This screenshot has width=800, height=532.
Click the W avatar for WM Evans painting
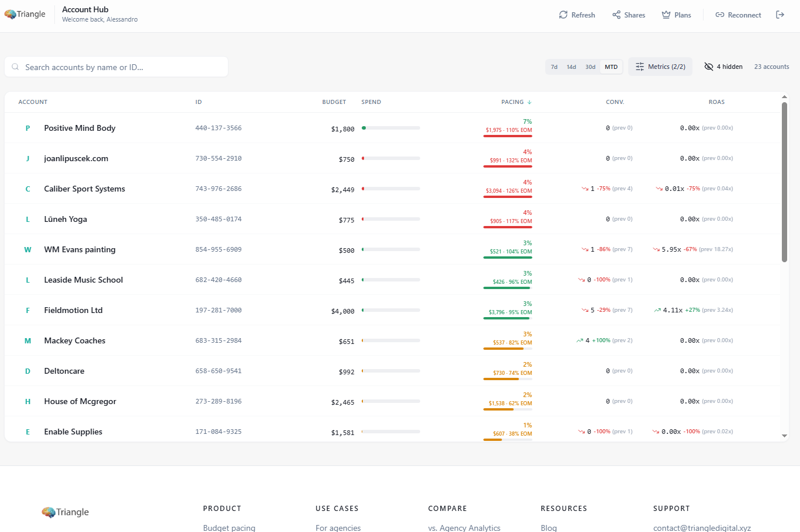click(x=27, y=249)
